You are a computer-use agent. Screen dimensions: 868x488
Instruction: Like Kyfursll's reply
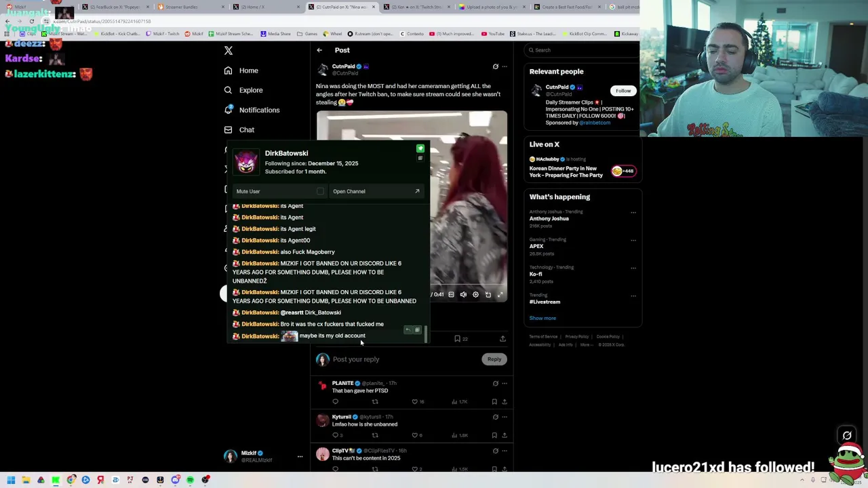(x=415, y=435)
